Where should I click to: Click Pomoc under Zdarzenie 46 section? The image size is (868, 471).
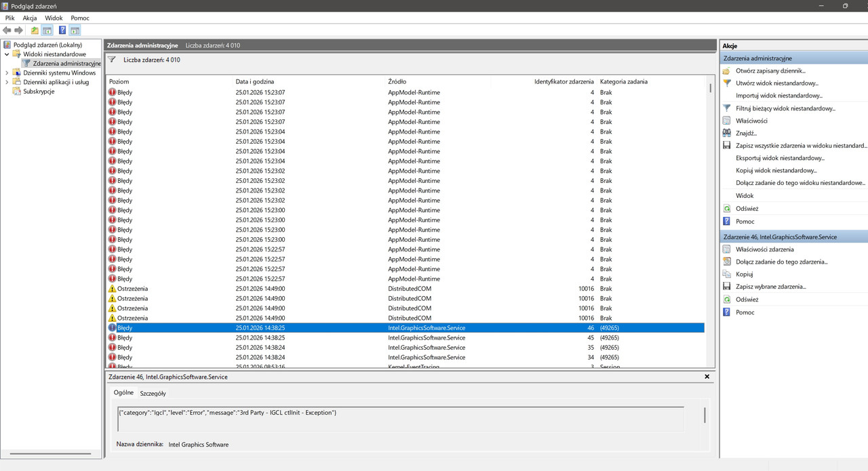(x=745, y=312)
